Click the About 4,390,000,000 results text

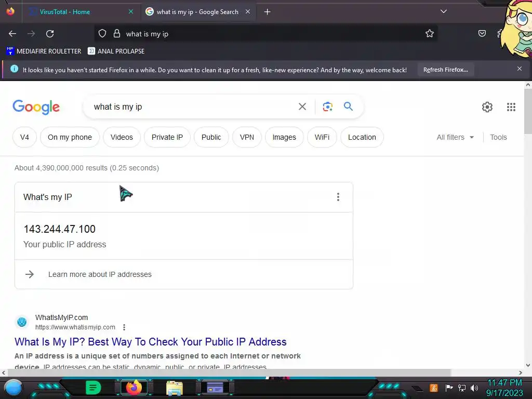pyautogui.click(x=87, y=168)
